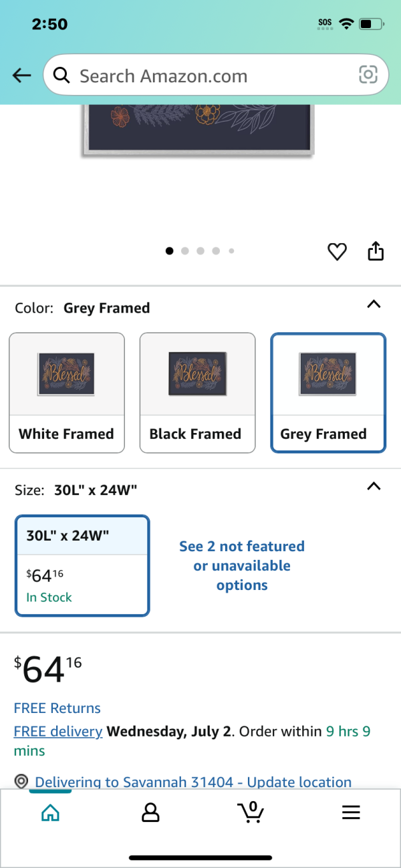Tap the Search Amazon.com field
The height and width of the screenshot is (868, 401).
[x=216, y=76]
